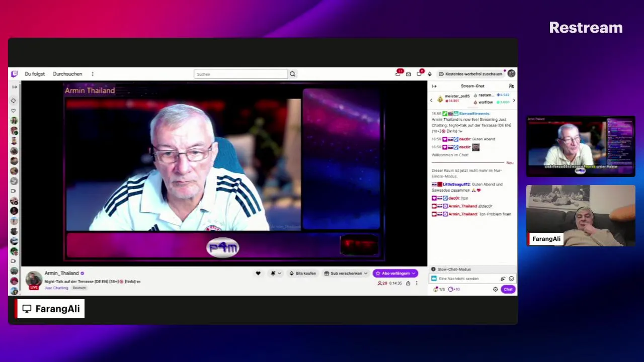Click LittleSeagull12 username in chat
The height and width of the screenshot is (362, 644).
456,185
